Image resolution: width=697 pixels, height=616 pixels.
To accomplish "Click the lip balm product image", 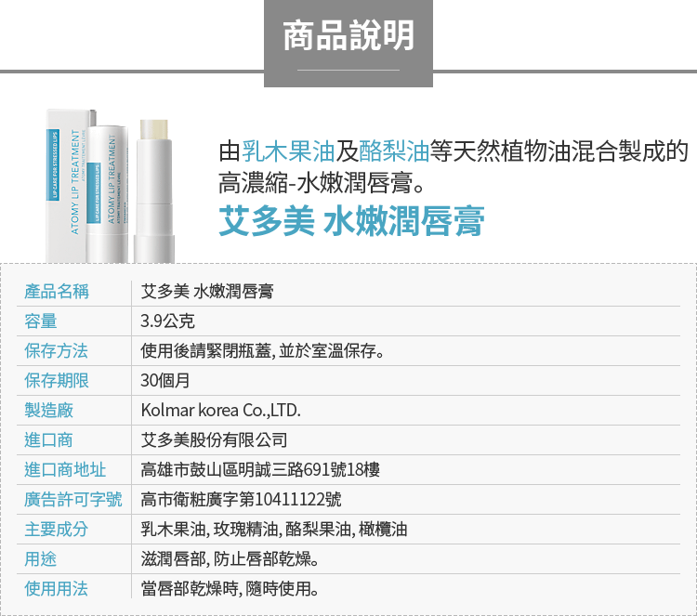I will (111, 186).
